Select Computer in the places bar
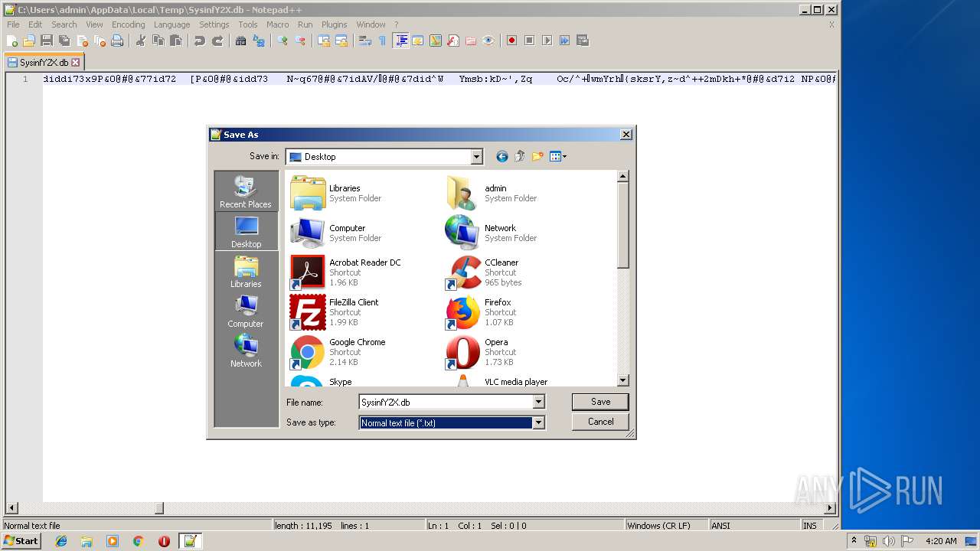Screen dimensions: 980x551 (246, 311)
